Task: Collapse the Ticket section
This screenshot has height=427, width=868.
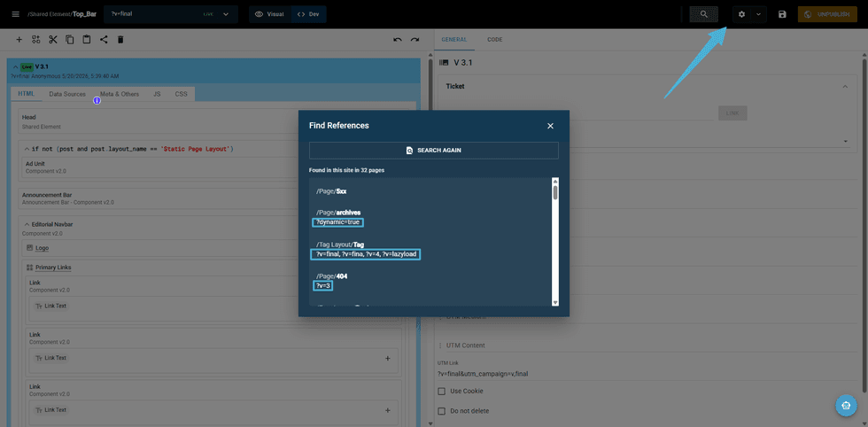Action: click(845, 87)
